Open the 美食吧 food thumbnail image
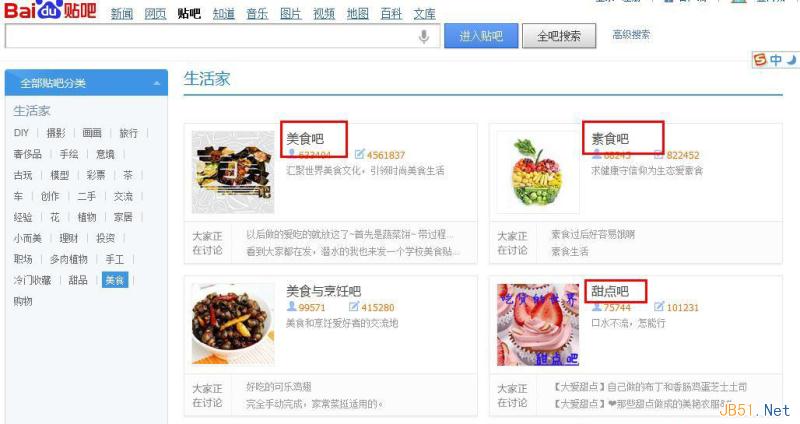The width and height of the screenshot is (800, 424). [233, 172]
